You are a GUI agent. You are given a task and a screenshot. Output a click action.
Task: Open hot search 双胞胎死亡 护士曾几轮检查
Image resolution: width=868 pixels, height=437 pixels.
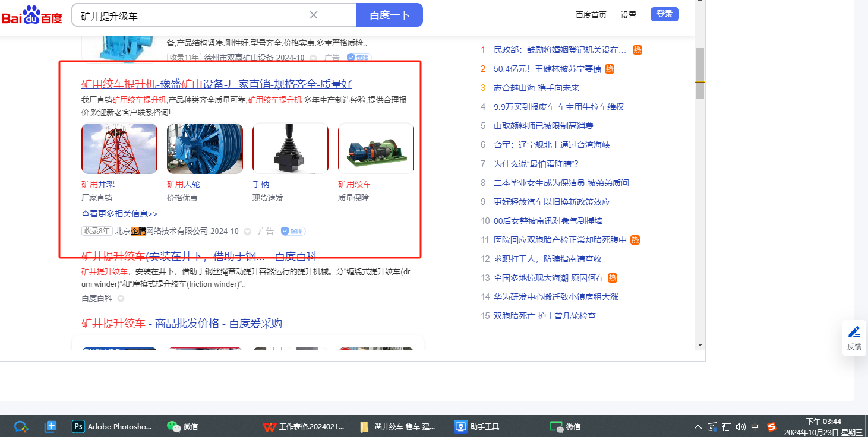tap(545, 316)
